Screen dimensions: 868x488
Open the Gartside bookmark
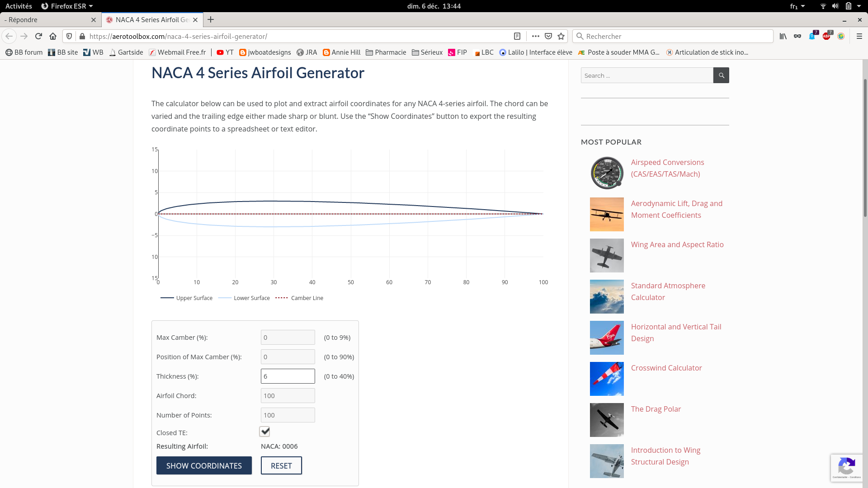tap(126, 52)
